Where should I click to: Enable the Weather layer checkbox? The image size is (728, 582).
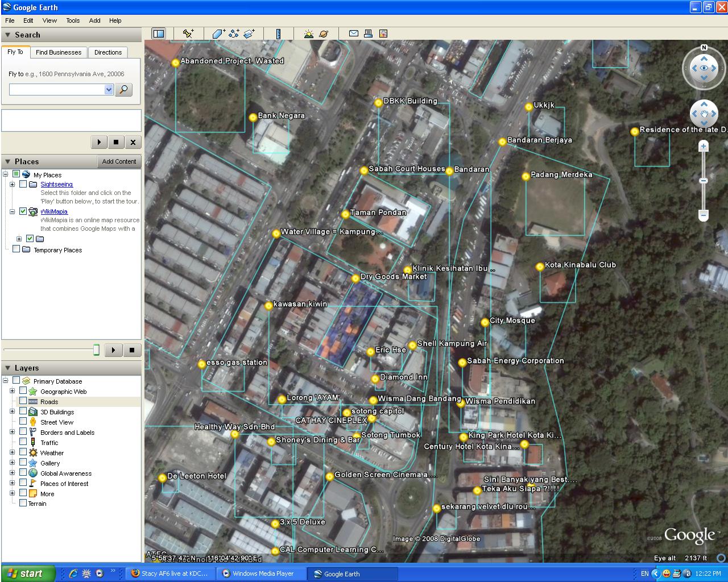click(23, 452)
